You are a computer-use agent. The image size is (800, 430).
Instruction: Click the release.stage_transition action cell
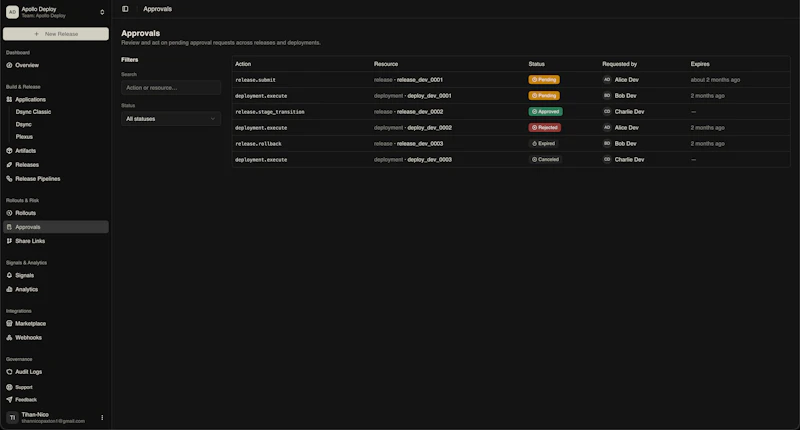269,112
